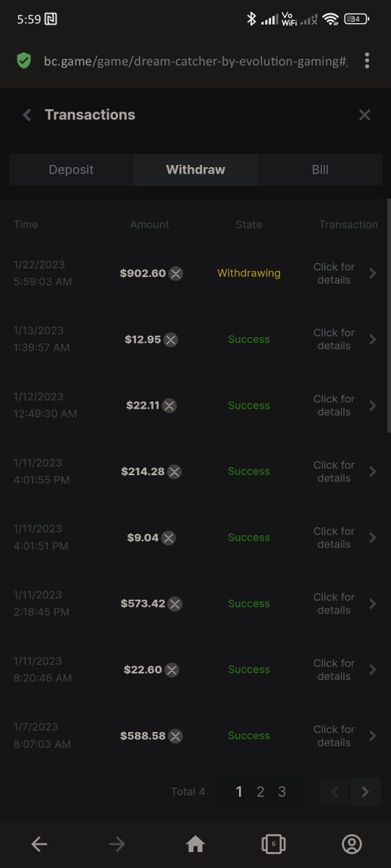Go to page 2 of transactions
Image resolution: width=391 pixels, height=868 pixels.
(261, 792)
